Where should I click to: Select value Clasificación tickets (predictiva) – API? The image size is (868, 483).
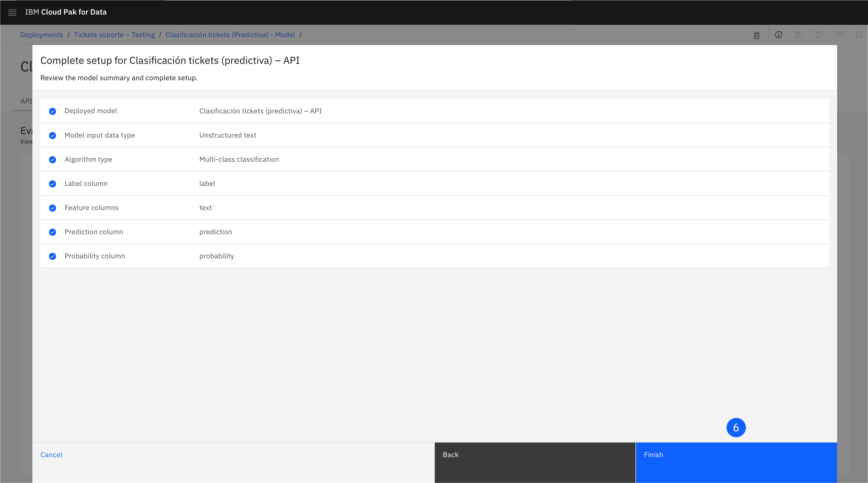(260, 111)
